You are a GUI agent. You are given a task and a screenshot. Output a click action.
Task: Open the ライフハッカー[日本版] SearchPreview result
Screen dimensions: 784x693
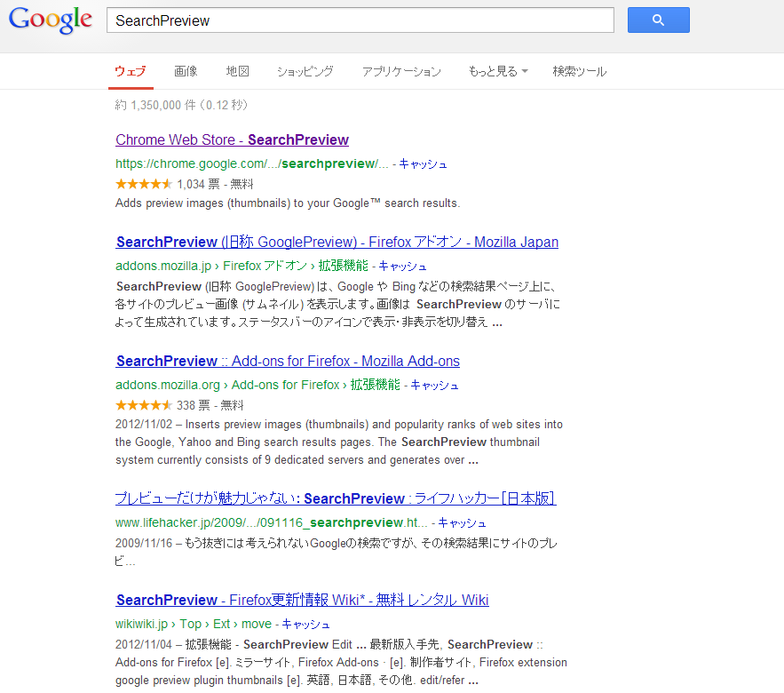click(x=336, y=498)
